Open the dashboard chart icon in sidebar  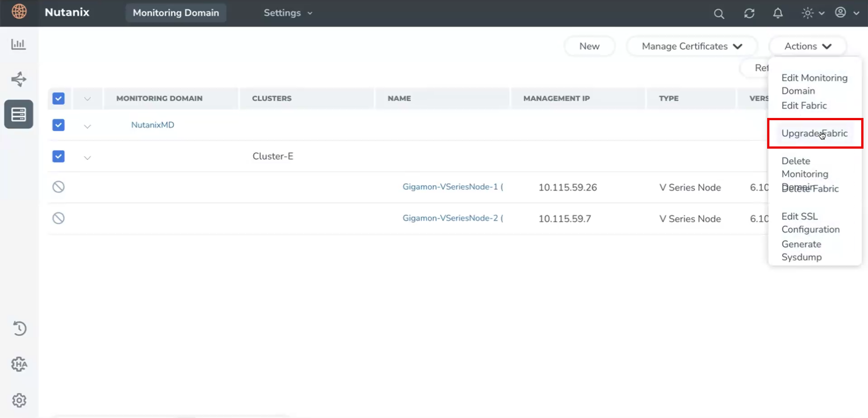(19, 44)
